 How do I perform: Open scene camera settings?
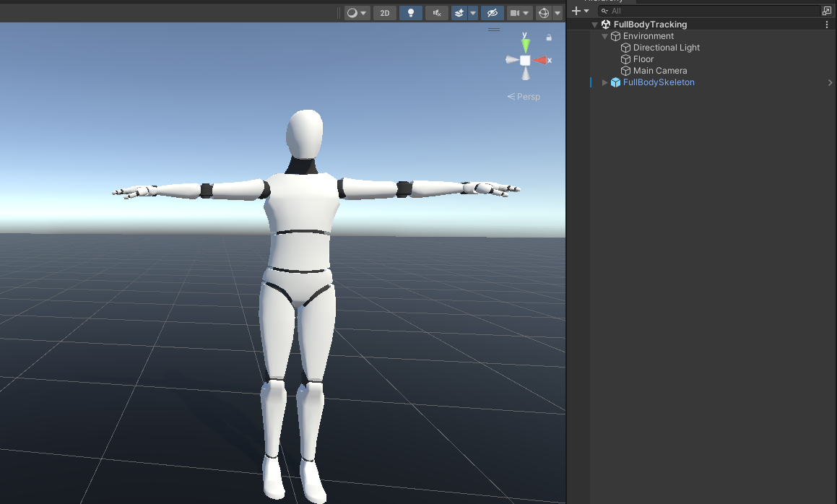[519, 13]
